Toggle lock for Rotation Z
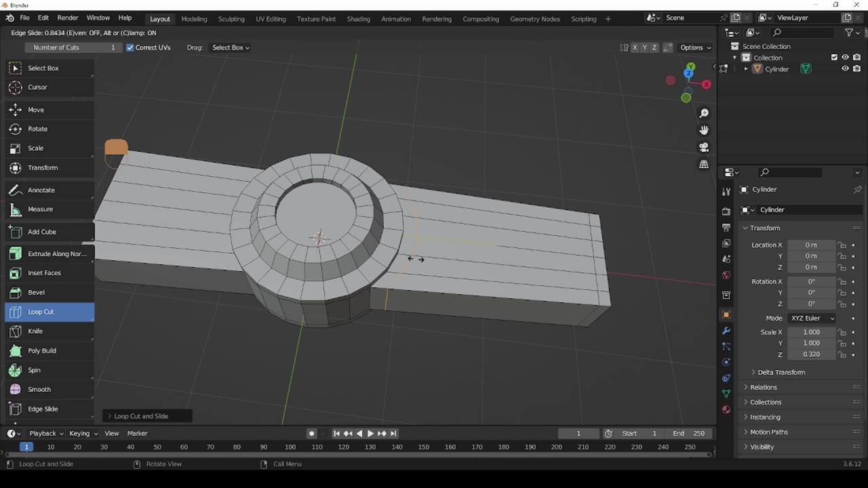This screenshot has height=488, width=868. (x=842, y=304)
